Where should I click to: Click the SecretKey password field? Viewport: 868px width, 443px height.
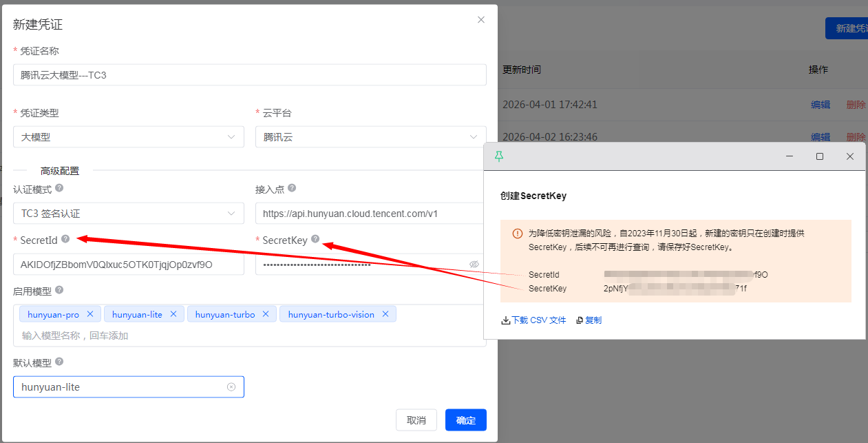click(370, 265)
